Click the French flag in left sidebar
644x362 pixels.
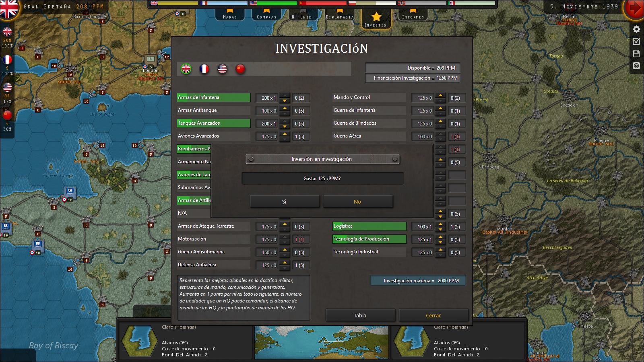pos(7,60)
